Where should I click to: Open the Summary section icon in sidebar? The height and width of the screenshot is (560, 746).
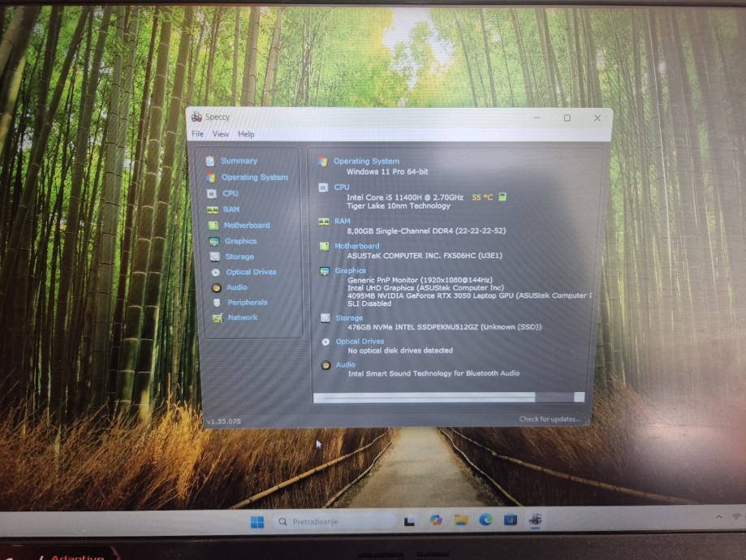(209, 162)
